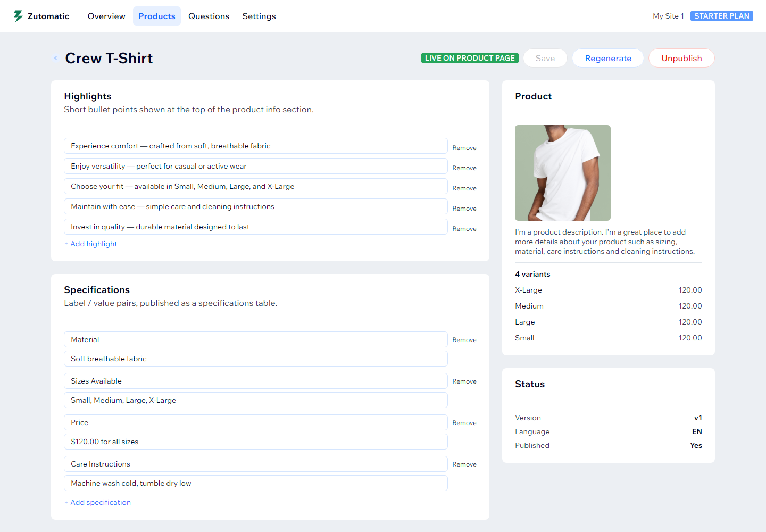
Task: Click the Save button
Action: pos(545,58)
